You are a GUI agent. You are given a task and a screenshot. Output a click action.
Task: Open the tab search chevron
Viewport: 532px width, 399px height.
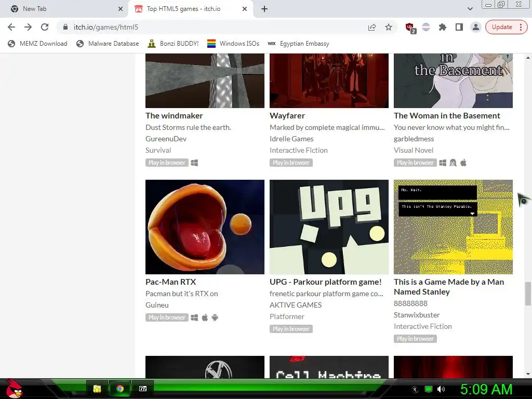(470, 9)
